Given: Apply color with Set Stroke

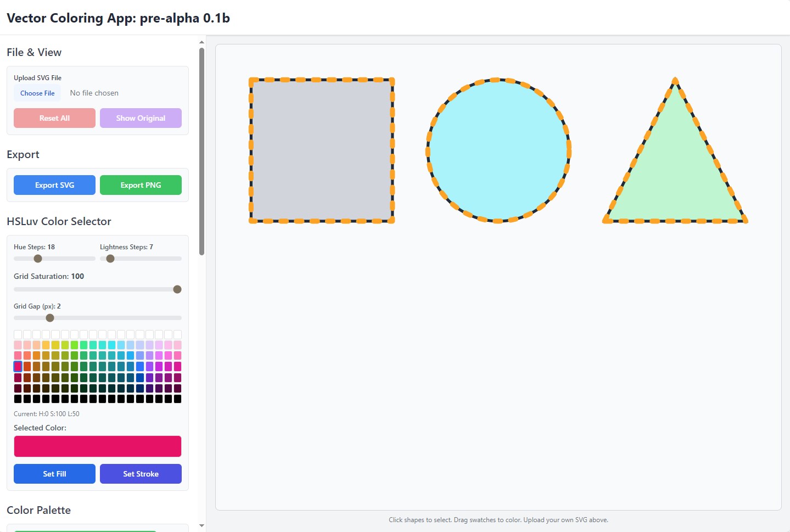Looking at the screenshot, I should [x=141, y=474].
